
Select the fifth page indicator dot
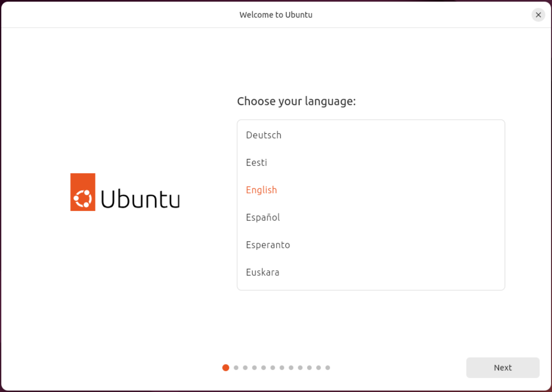(x=263, y=368)
